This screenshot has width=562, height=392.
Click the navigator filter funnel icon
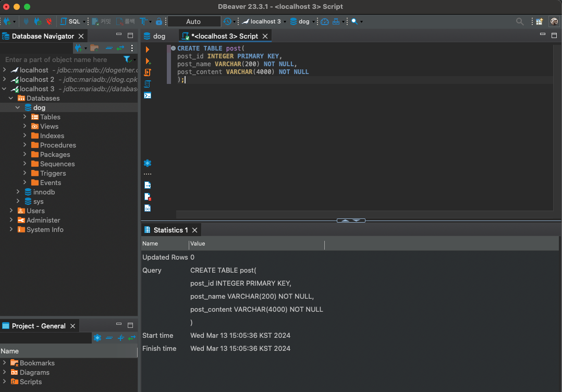point(127,59)
